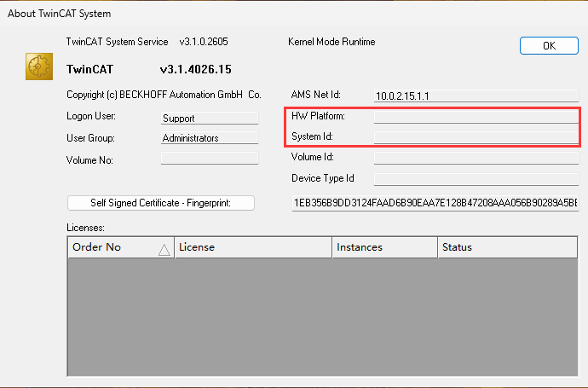Select the Instances column header
The width and height of the screenshot is (588, 388).
pyautogui.click(x=383, y=247)
